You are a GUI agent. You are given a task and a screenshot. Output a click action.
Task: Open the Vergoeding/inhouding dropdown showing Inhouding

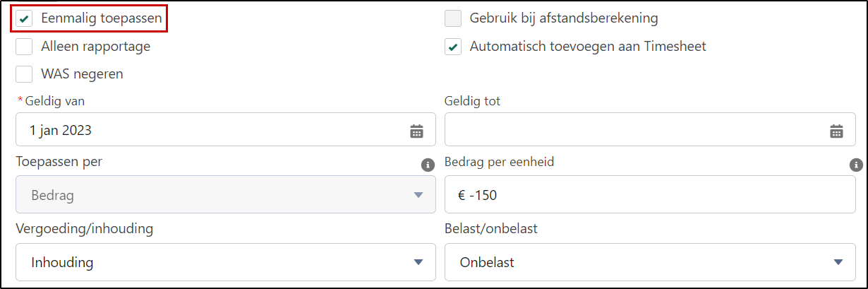point(226,262)
